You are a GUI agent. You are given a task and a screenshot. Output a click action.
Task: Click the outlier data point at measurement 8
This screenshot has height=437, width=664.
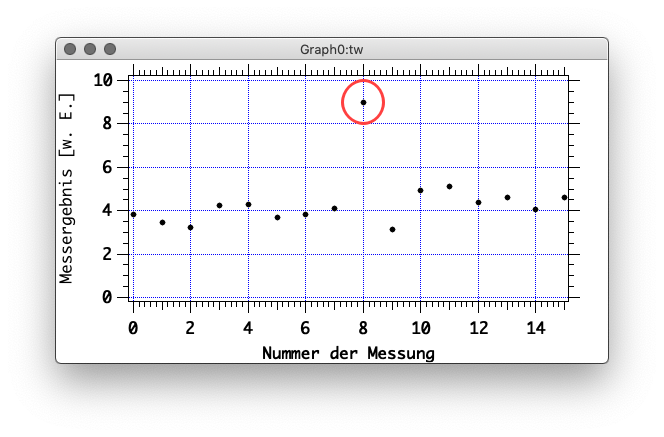point(363,102)
